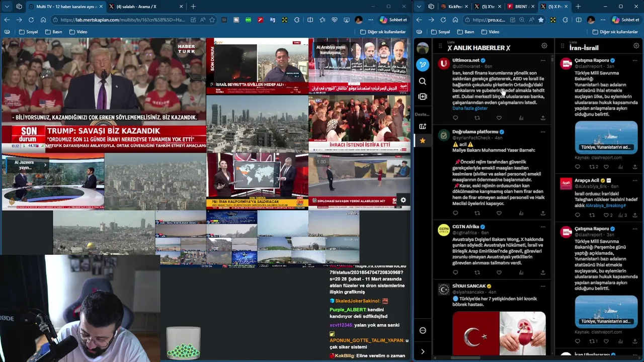Open 'Diğer sık kullanılanlar' folder in left window
Viewport: 644px width, 362px height.
[383, 32]
